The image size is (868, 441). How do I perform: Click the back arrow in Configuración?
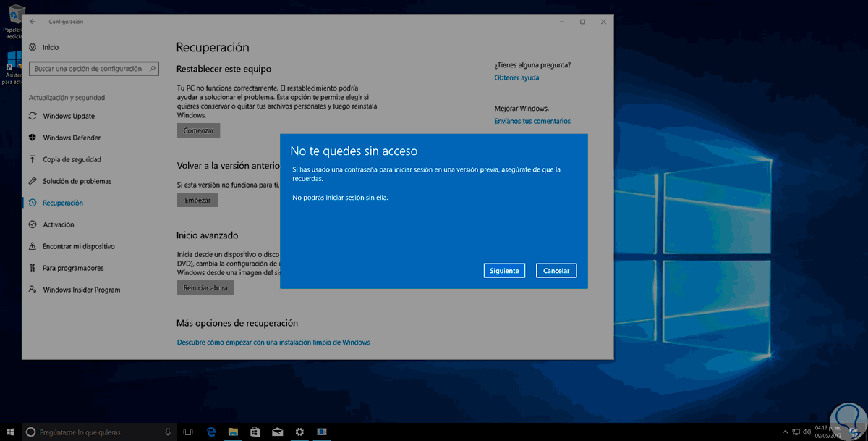pos(33,22)
